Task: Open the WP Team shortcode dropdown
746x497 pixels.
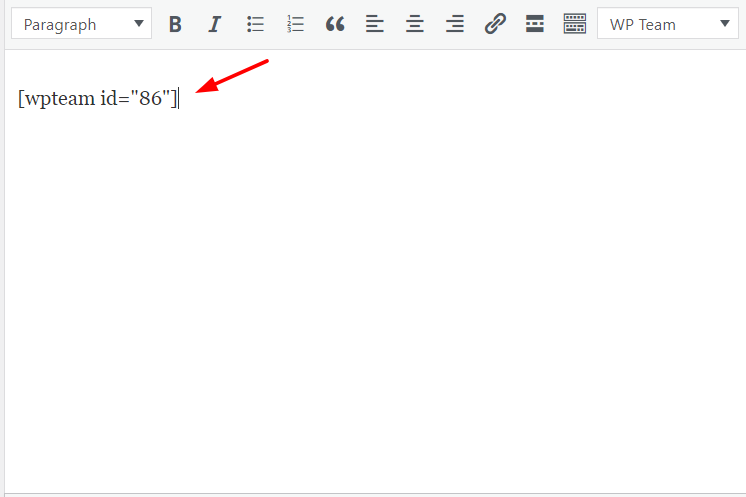Action: 667,23
